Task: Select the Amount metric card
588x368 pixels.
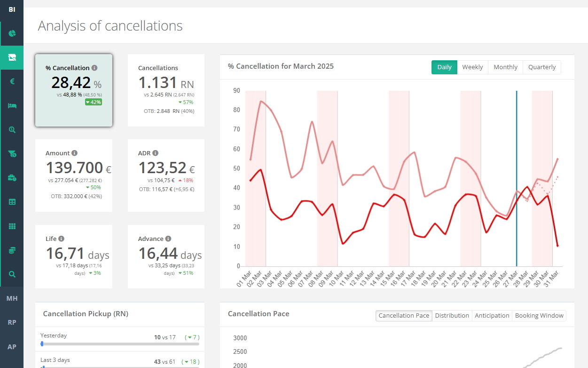Action: pyautogui.click(x=74, y=175)
